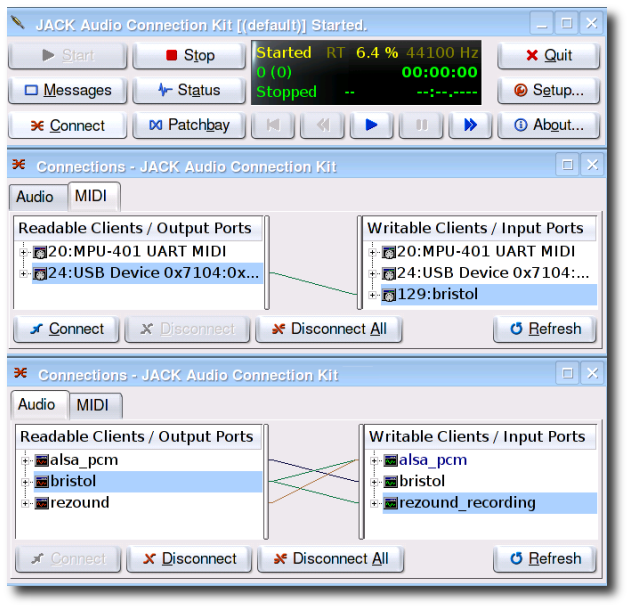Connect selected MIDI ports
The height and width of the screenshot is (609, 630).
point(67,329)
